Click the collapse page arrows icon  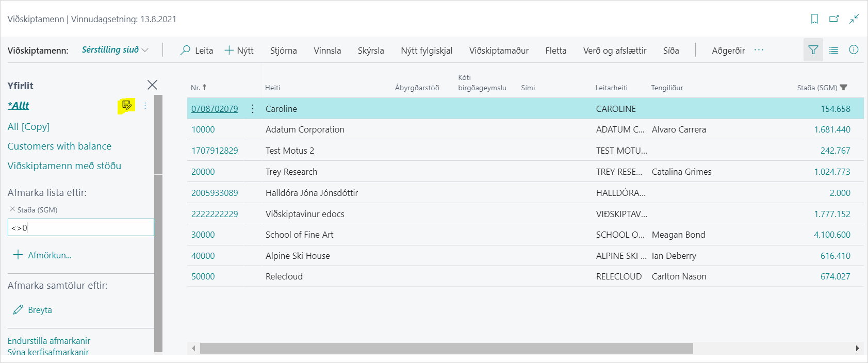[854, 19]
